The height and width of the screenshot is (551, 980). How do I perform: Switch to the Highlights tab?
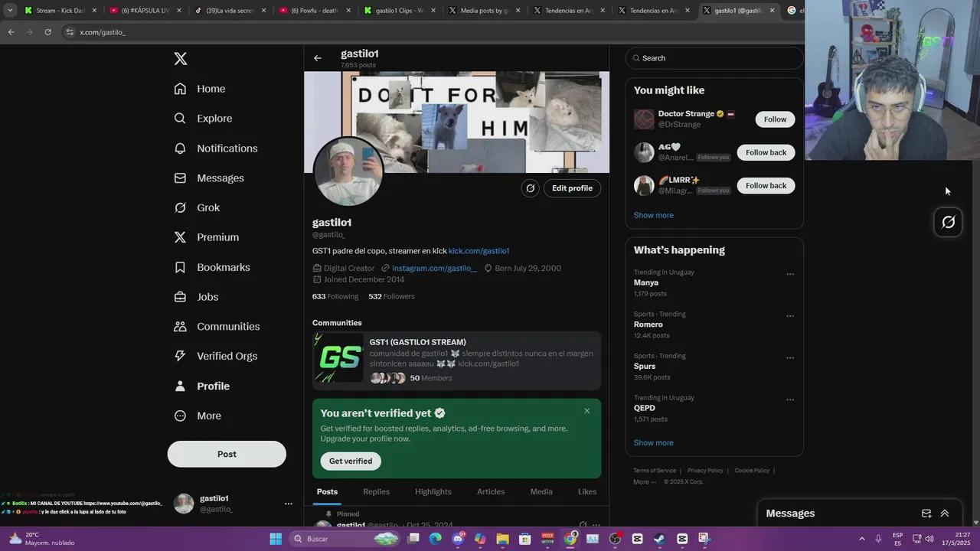click(x=433, y=492)
